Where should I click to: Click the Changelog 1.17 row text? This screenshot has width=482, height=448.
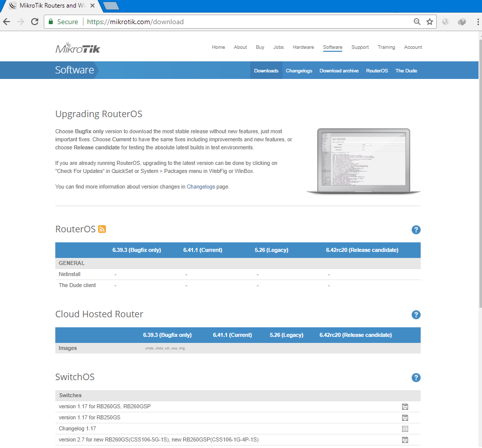pyautogui.click(x=77, y=428)
